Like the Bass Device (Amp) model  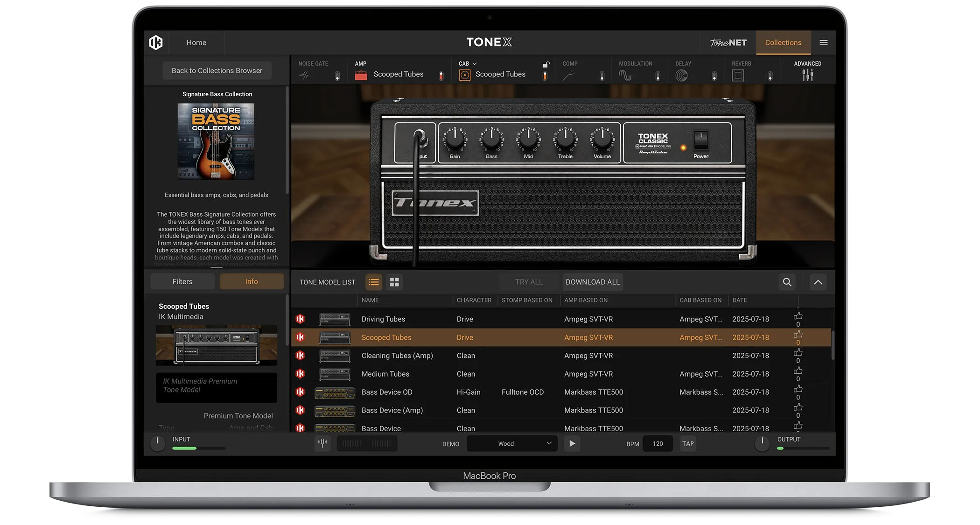[x=798, y=407]
